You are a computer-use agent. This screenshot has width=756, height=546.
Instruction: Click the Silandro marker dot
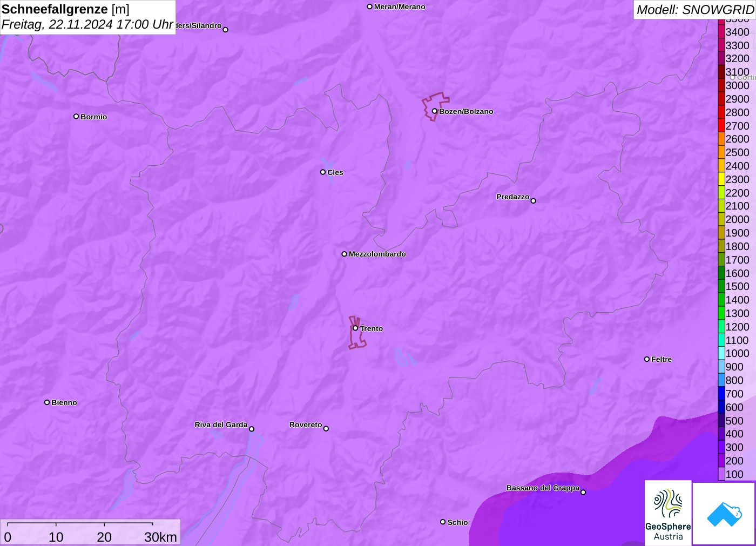[225, 30]
